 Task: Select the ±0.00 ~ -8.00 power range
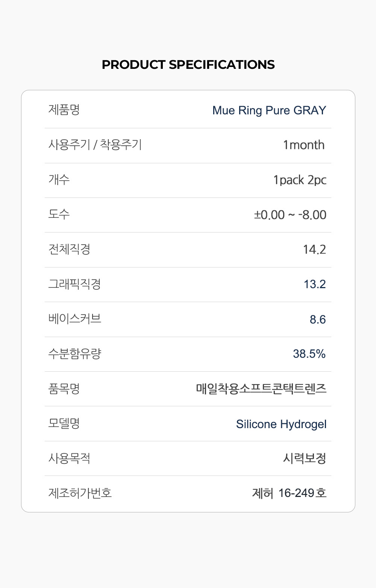290,215
